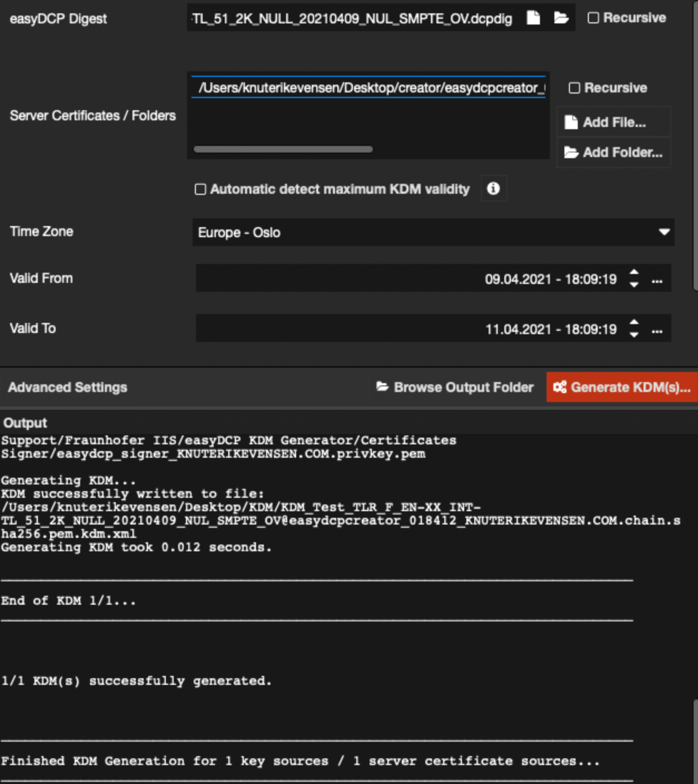Click 'End of KDM 1/1...' output line

pos(68,601)
